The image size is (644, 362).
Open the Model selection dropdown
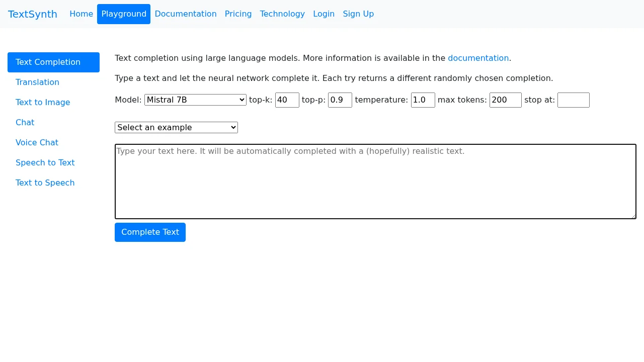[x=195, y=100]
